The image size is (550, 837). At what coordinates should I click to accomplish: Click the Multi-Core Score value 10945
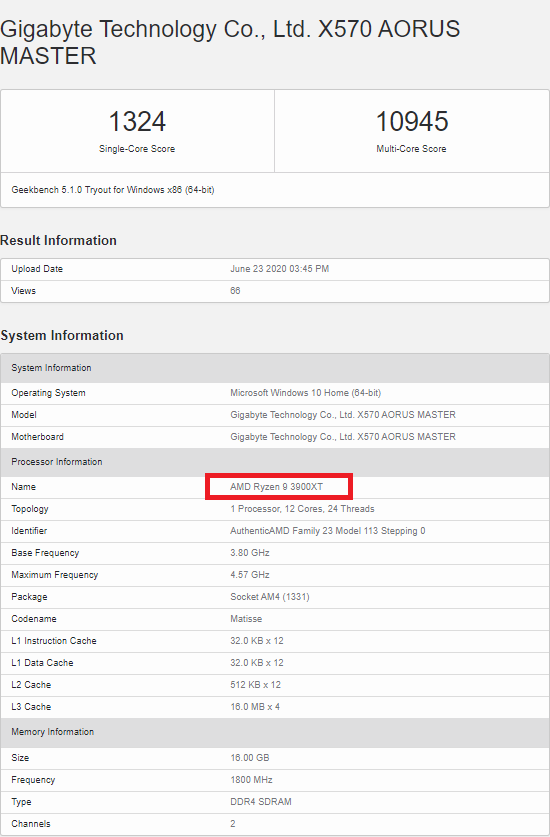412,121
